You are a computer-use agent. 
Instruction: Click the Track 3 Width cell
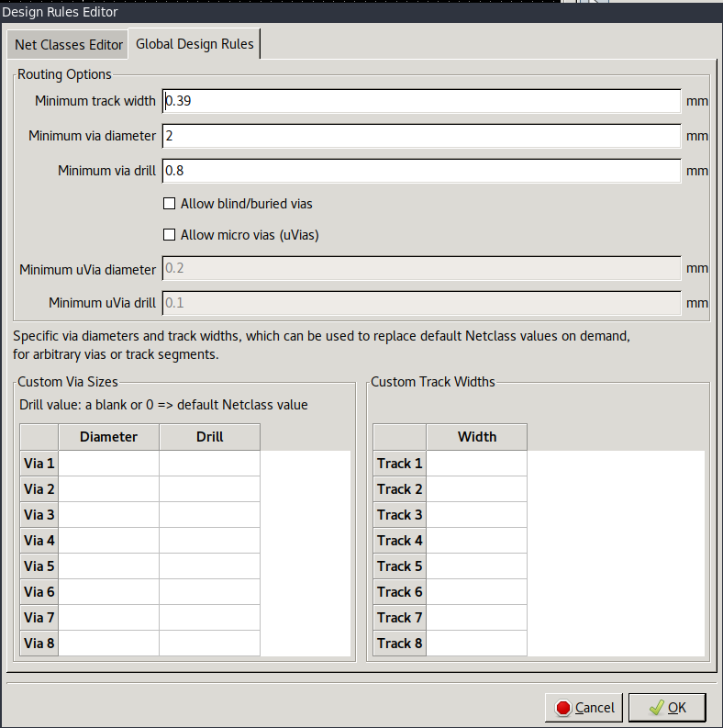click(x=476, y=514)
